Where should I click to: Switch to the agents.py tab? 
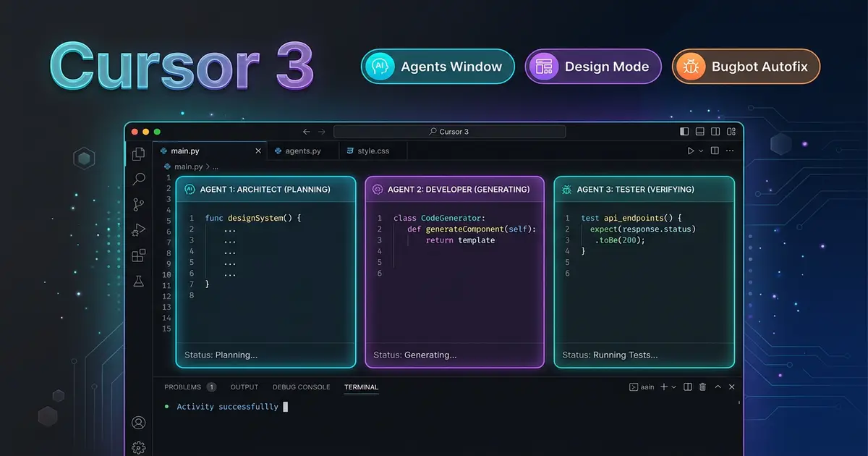pos(302,151)
